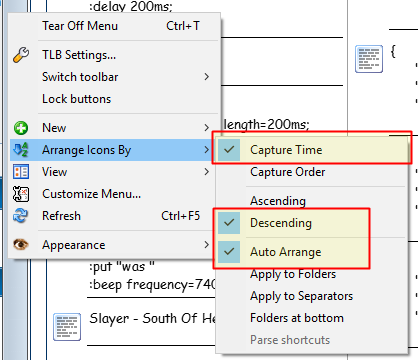Click the Arrange Icons By sort icon
The width and height of the screenshot is (418, 360).
coord(21,150)
